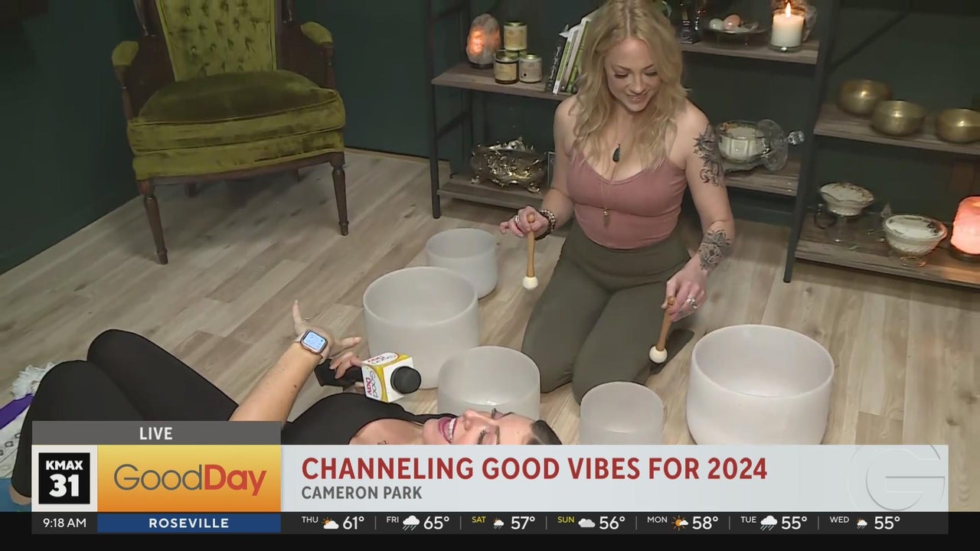The width and height of the screenshot is (980, 551).
Task: Click the smartwatch on reporter's wrist
Action: click(312, 342)
